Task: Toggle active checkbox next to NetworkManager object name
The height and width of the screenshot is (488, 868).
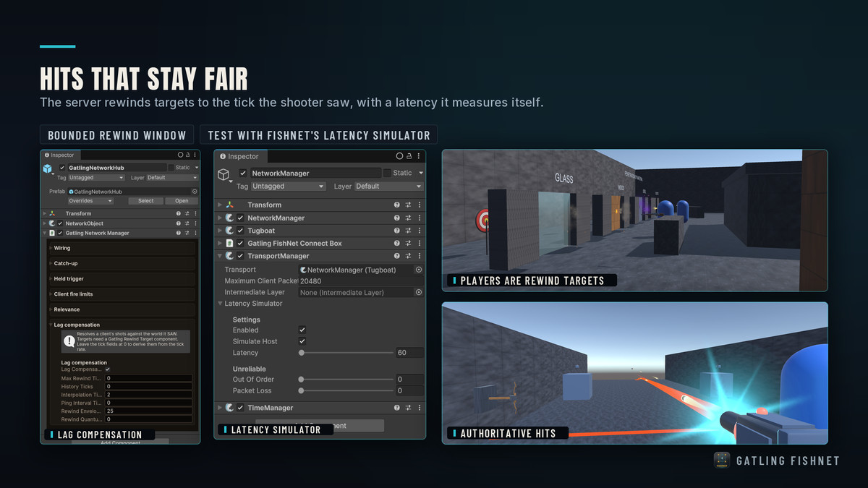Action: click(x=243, y=173)
